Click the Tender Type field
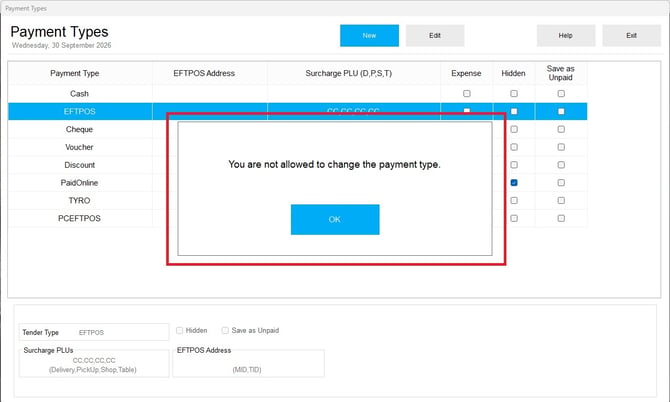Image resolution: width=670 pixels, height=402 pixels. [x=94, y=332]
